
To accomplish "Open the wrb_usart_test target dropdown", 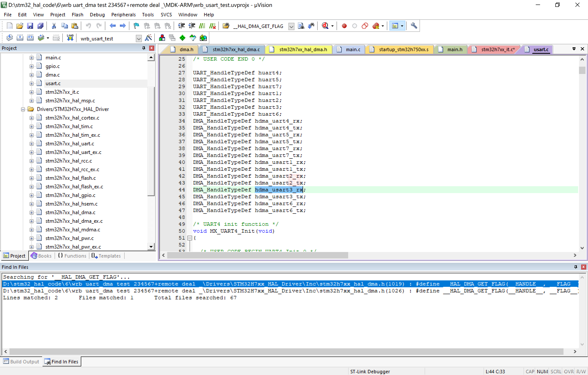I will tap(138, 39).
